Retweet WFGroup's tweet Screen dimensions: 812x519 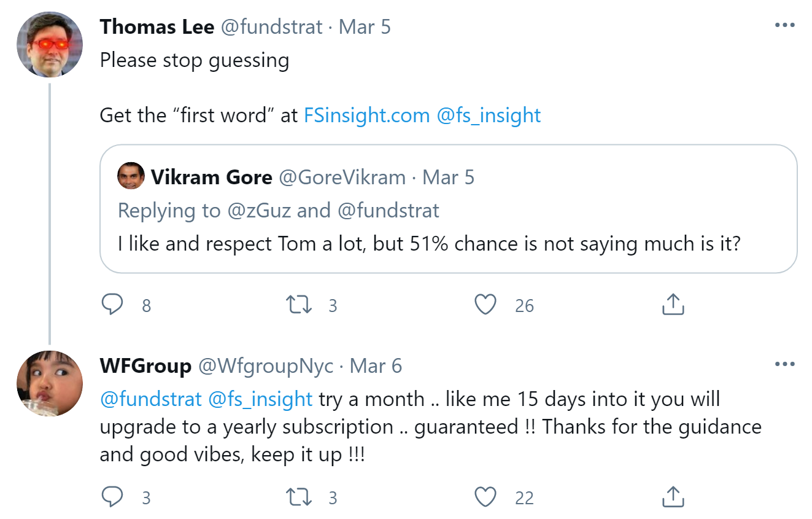click(x=300, y=496)
